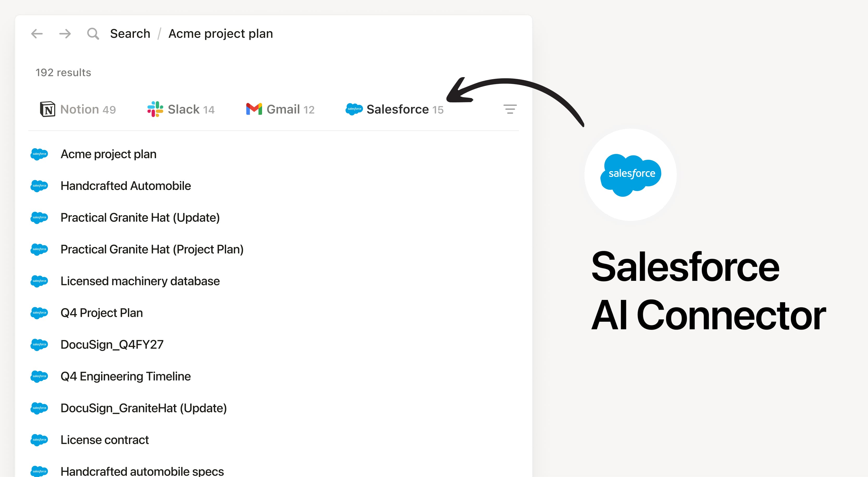
Task: Click the Acme project plan query text
Action: (221, 33)
